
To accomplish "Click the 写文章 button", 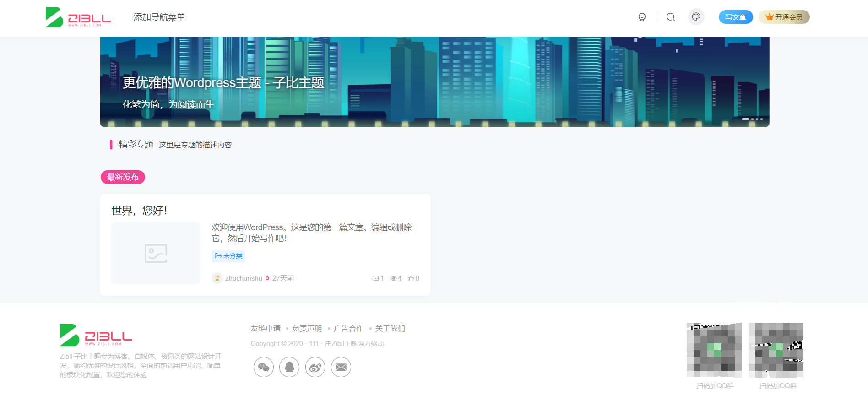I will click(736, 17).
